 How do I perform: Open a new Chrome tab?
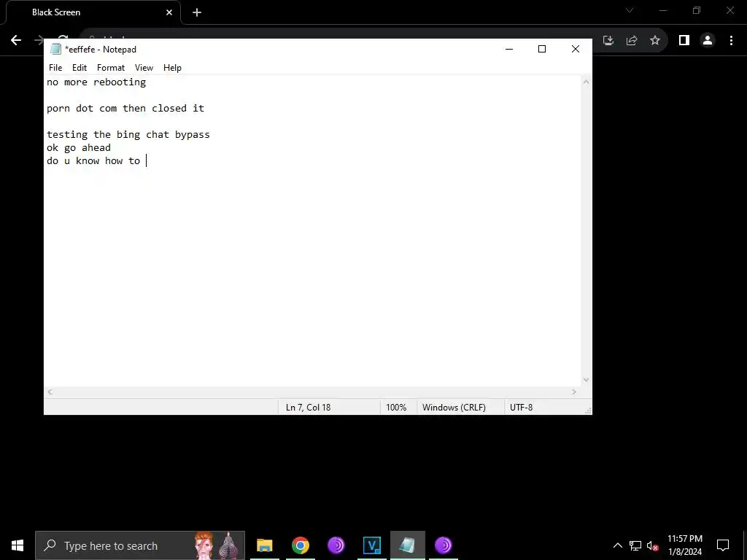click(x=197, y=12)
